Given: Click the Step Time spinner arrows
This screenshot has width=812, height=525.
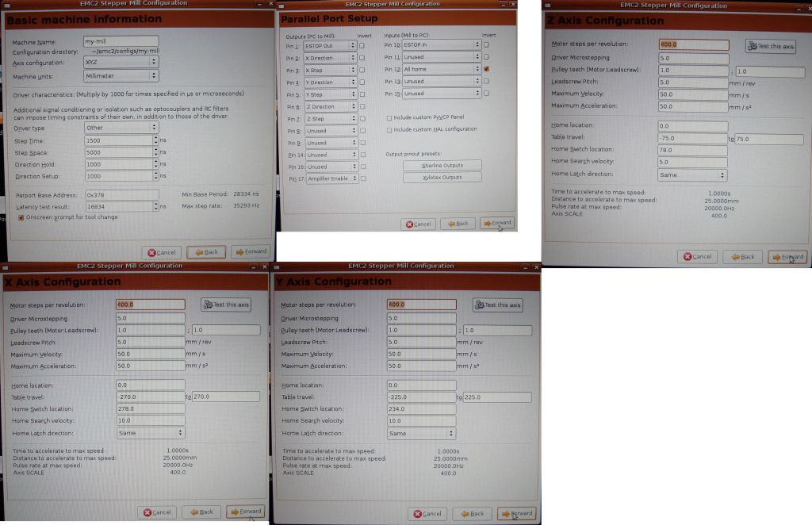Looking at the screenshot, I should tap(154, 140).
